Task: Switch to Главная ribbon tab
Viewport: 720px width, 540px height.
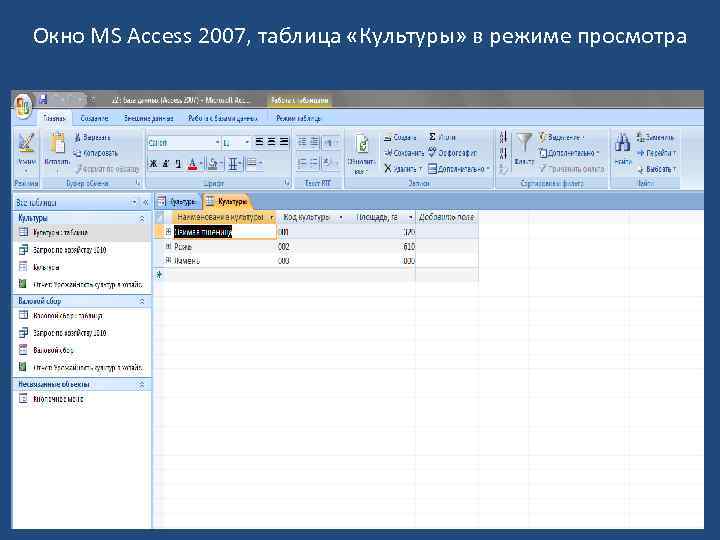Action: [x=54, y=118]
